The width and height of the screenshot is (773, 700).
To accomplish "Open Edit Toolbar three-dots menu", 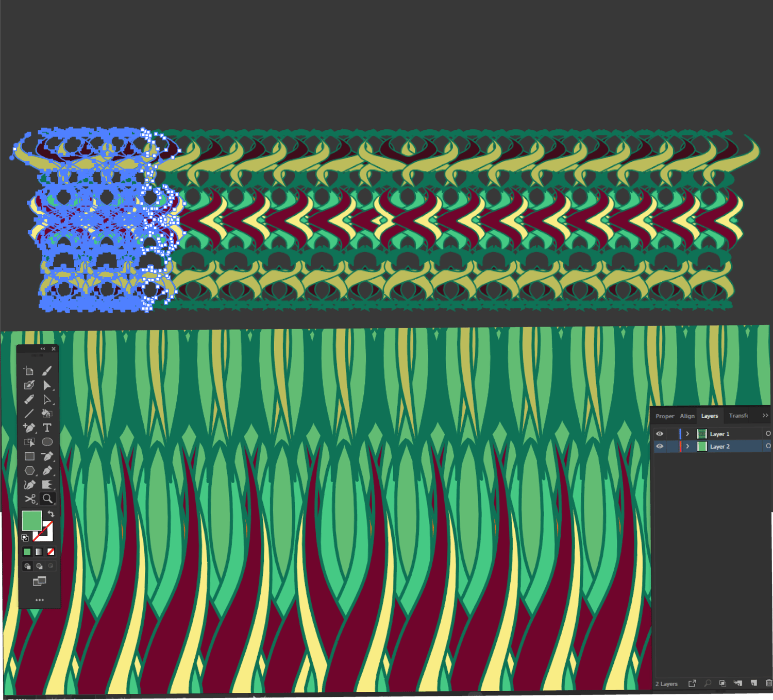I will [x=39, y=600].
